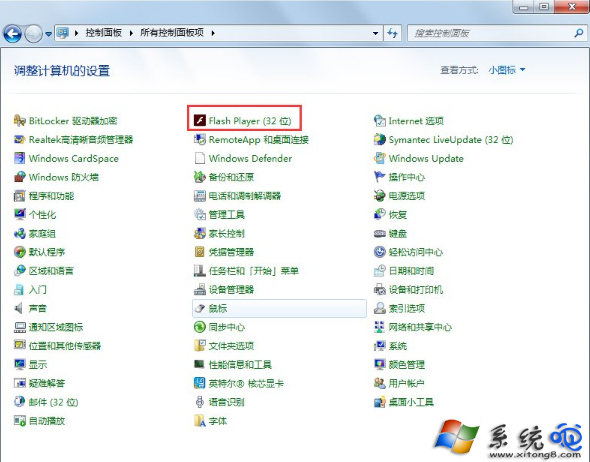The width and height of the screenshot is (590, 462).
Task: Click the Forward navigation button
Action: pyautogui.click(x=33, y=34)
